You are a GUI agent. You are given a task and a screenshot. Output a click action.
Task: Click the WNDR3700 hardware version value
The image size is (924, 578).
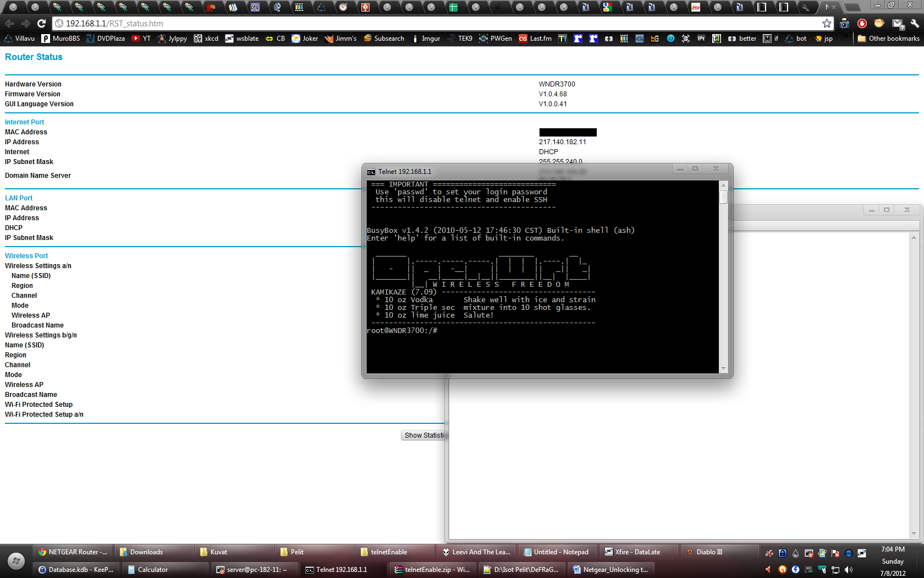(557, 84)
